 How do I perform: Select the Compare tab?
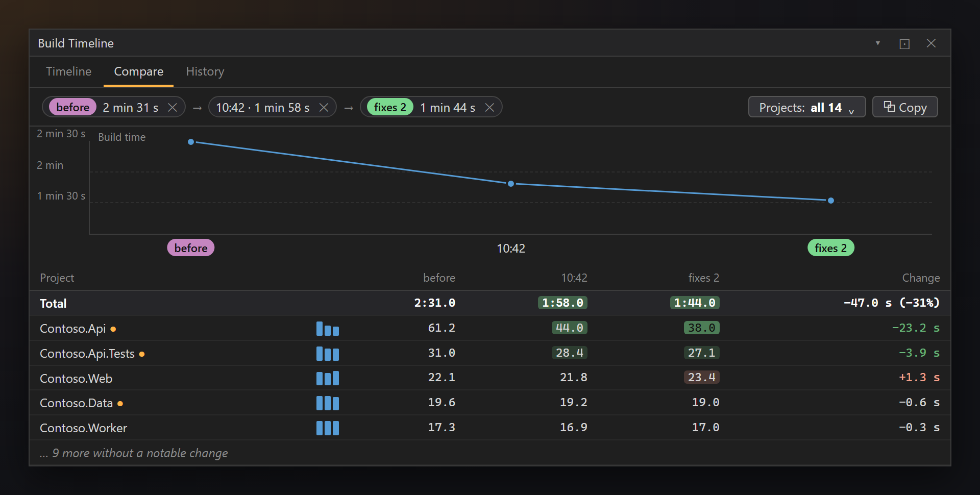(138, 71)
